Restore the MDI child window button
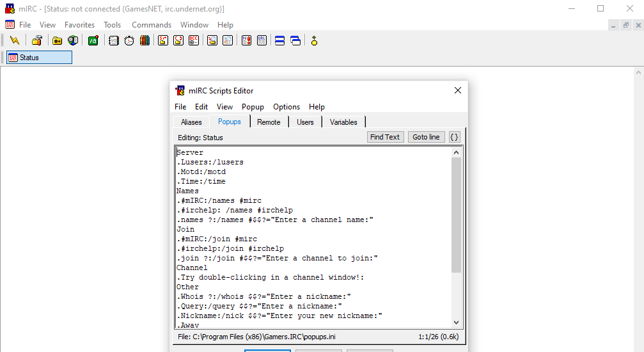Screen dimensions: 644x352 point(626,25)
